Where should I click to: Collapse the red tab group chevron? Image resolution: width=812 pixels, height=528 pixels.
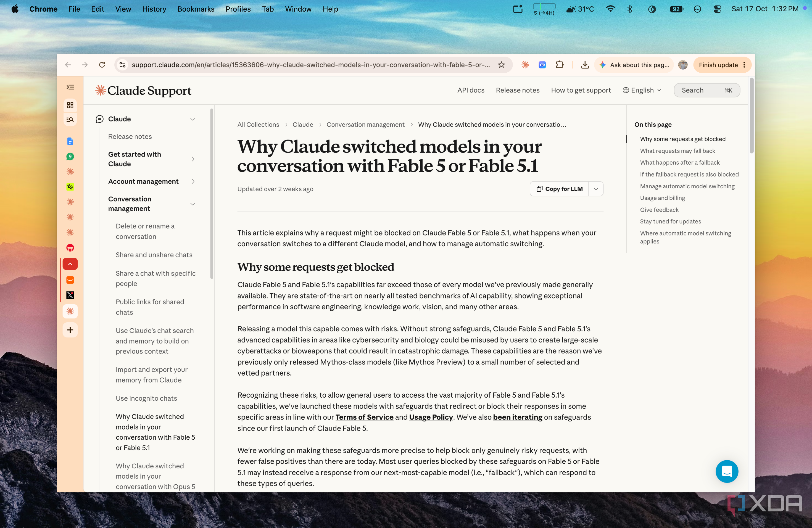(x=70, y=264)
